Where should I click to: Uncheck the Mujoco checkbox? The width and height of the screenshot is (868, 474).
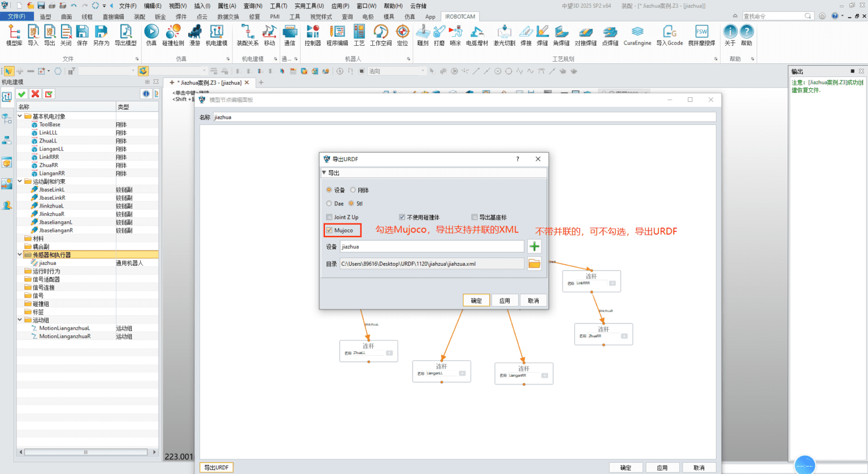[329, 230]
